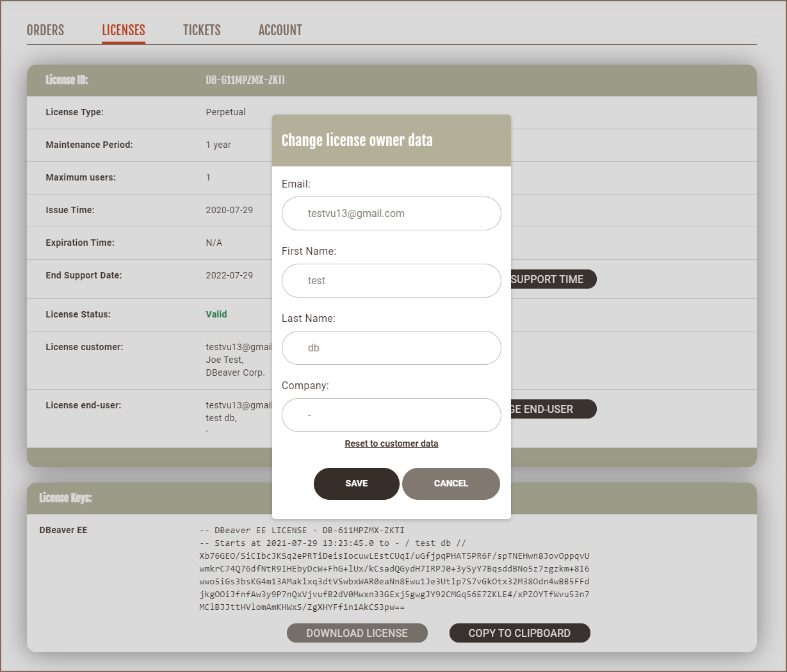Click the license key text block
The image size is (787, 672).
pyautogui.click(x=394, y=569)
